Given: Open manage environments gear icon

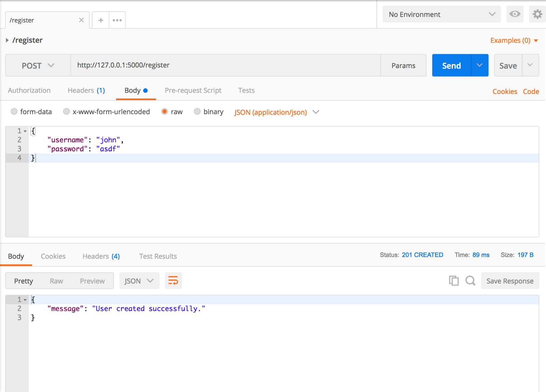Looking at the screenshot, I should [x=537, y=14].
